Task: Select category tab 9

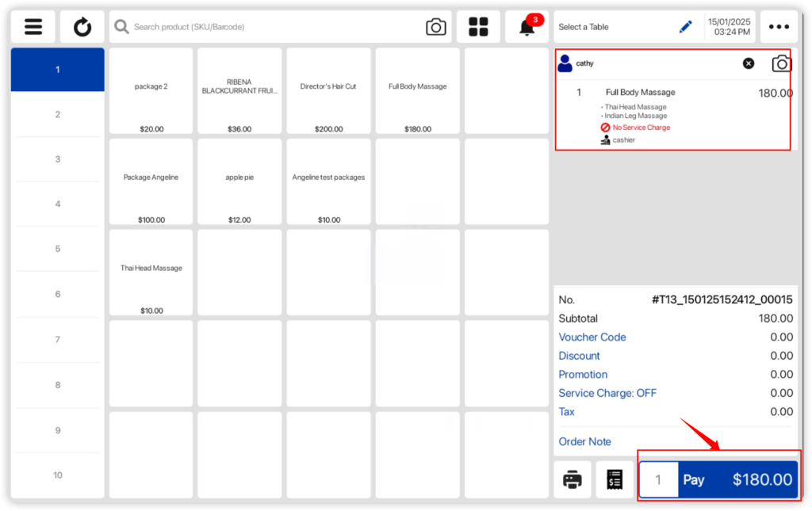Action: coord(57,430)
